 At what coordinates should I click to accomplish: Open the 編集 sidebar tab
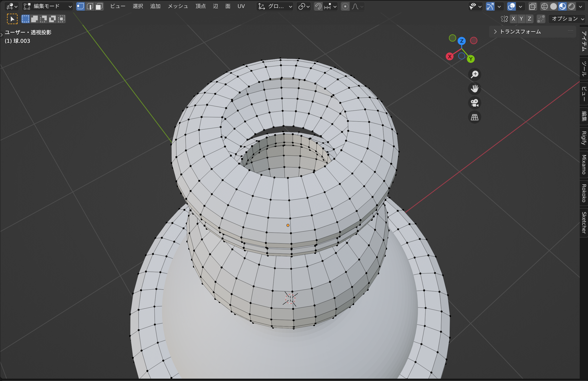pos(584,116)
